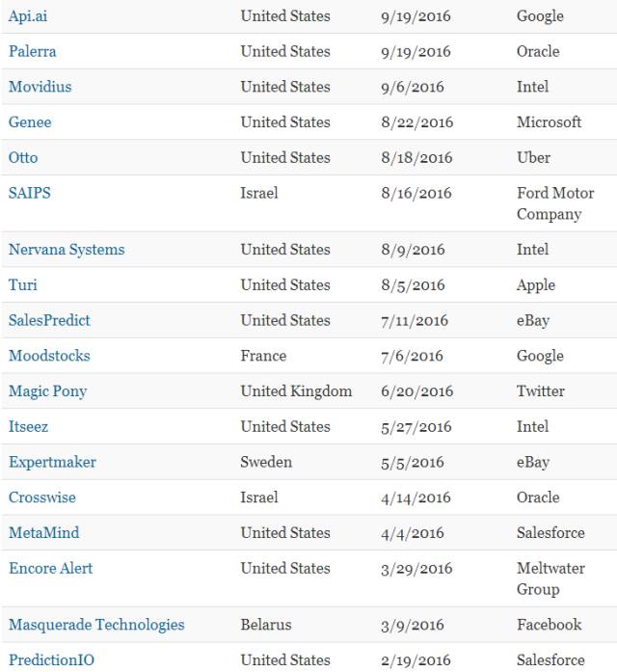
Task: Open the Magic Pony link
Action: coord(47,391)
